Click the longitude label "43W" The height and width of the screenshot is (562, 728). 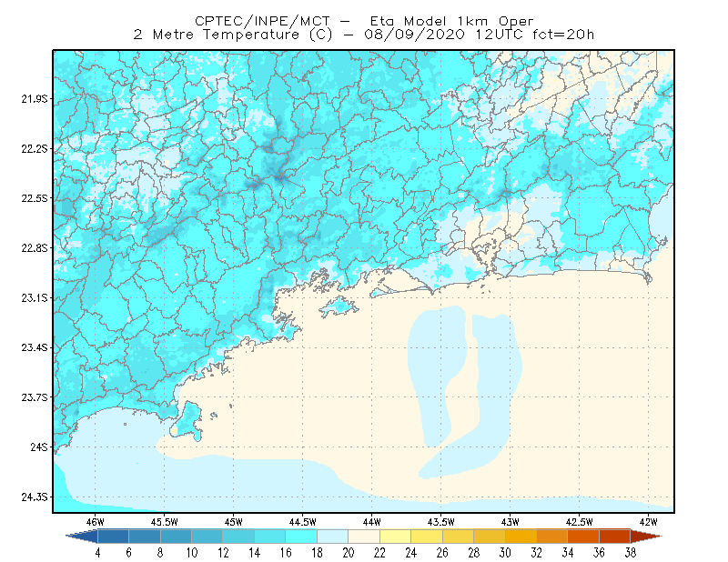[x=511, y=522]
